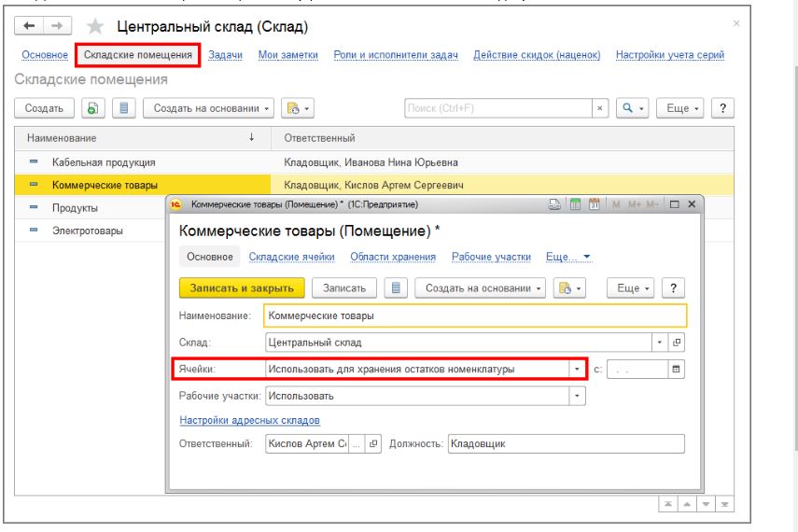
Task: Expand the Ячейки dropdown list
Action: point(576,369)
